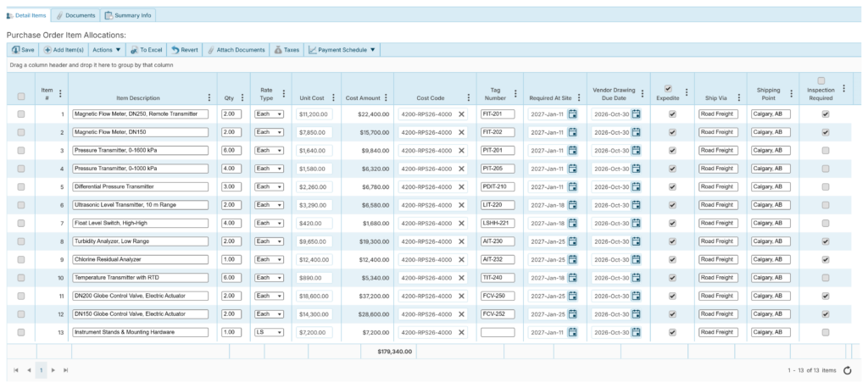
Task: Open Cost Code column options menu
Action: 468,98
